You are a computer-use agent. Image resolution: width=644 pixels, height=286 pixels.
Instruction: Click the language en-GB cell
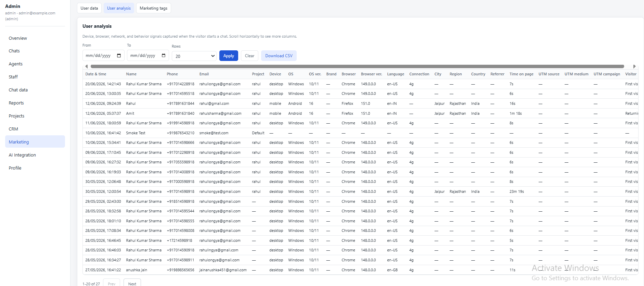coord(392,270)
